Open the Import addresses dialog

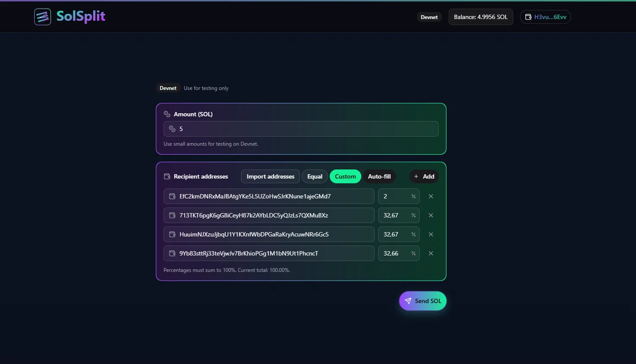click(270, 176)
